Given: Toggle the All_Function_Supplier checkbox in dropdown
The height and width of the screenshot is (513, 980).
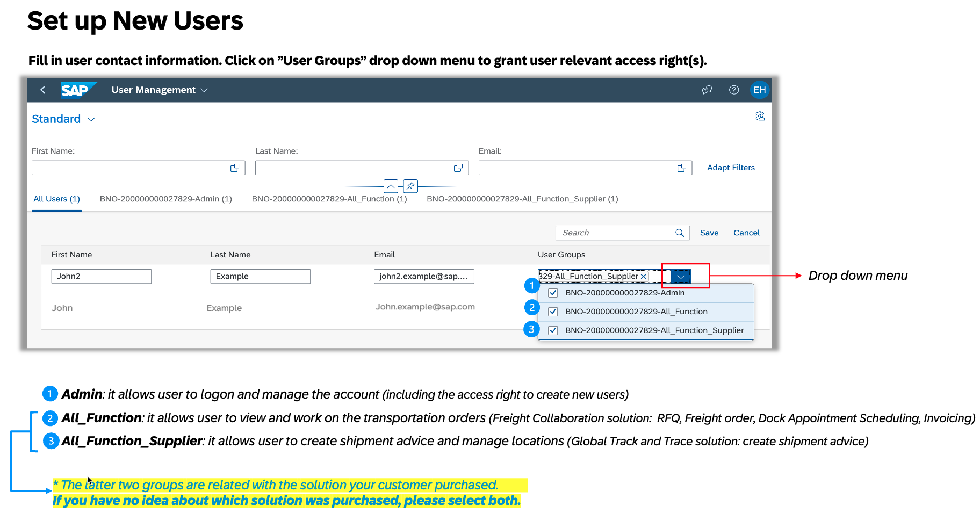Looking at the screenshot, I should click(553, 330).
